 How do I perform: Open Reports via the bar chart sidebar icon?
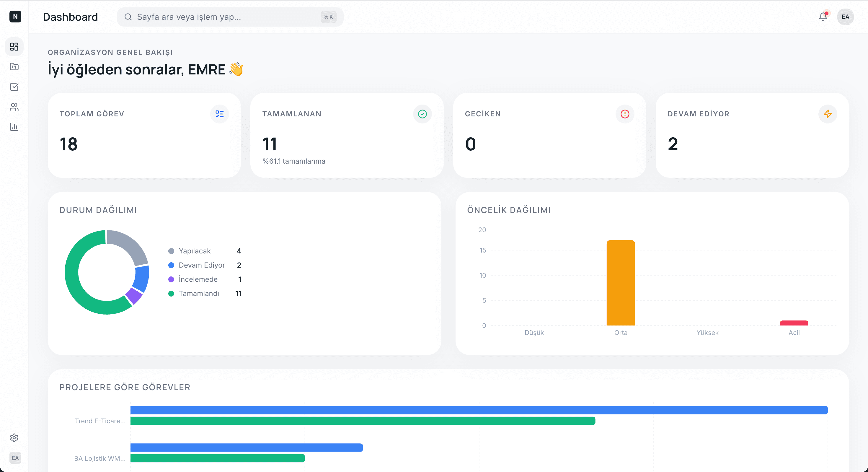click(14, 127)
